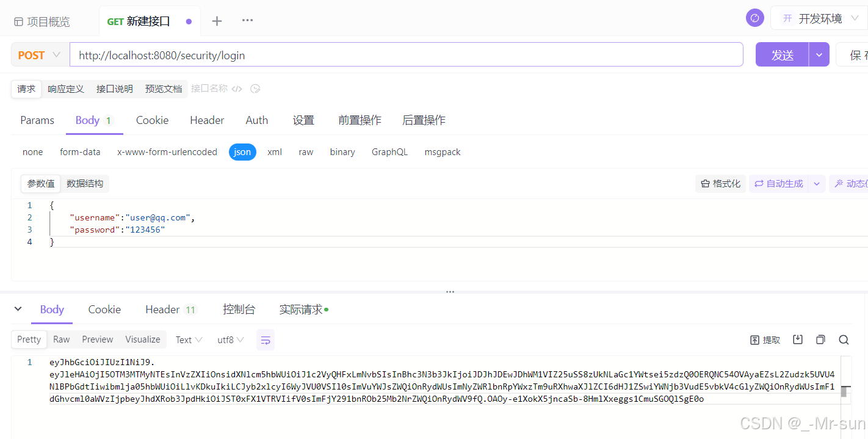Open the request Body tab
The width and height of the screenshot is (868, 439).
pyautogui.click(x=94, y=120)
